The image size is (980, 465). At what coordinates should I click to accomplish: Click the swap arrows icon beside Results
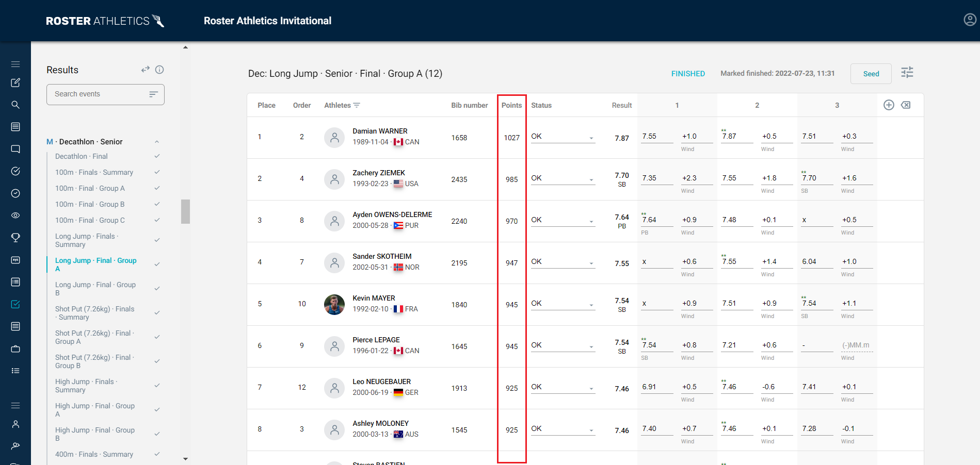point(145,69)
